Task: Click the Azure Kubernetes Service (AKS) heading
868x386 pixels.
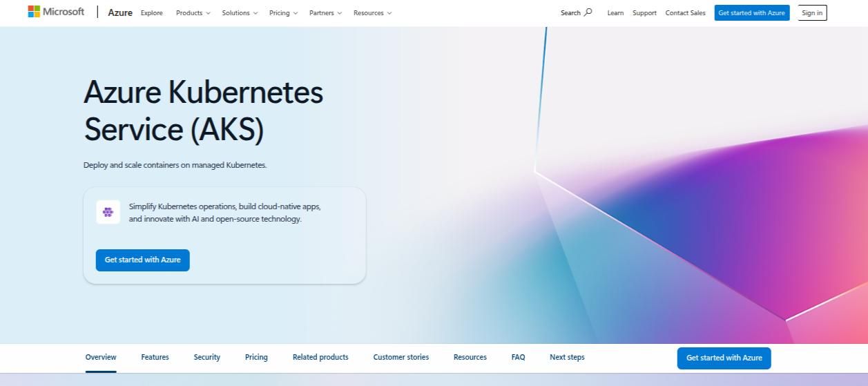Action: (x=204, y=110)
